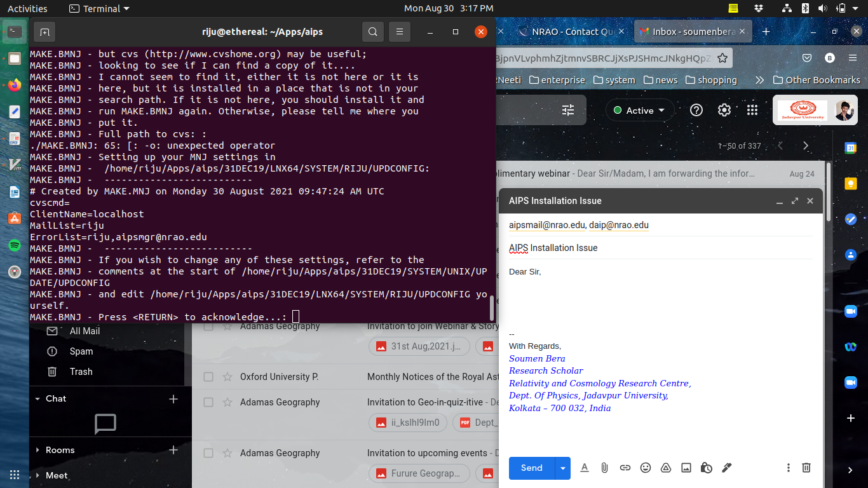Tick checkbox for Invitation to Geo-in-quiz-itive email

point(208,402)
